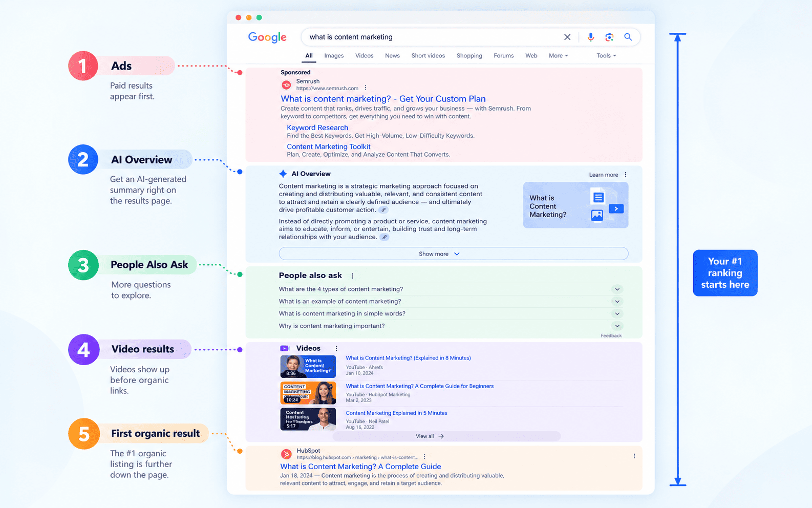Screen dimensions: 812x508
Task: Open the Ahrefs 8:36 video thumbnail
Action: point(308,367)
